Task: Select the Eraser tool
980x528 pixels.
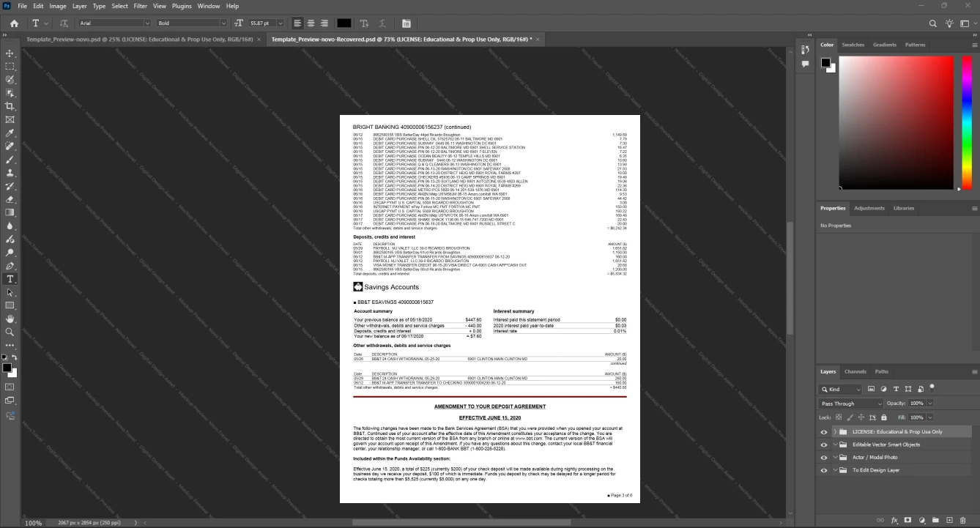Action: (10, 199)
